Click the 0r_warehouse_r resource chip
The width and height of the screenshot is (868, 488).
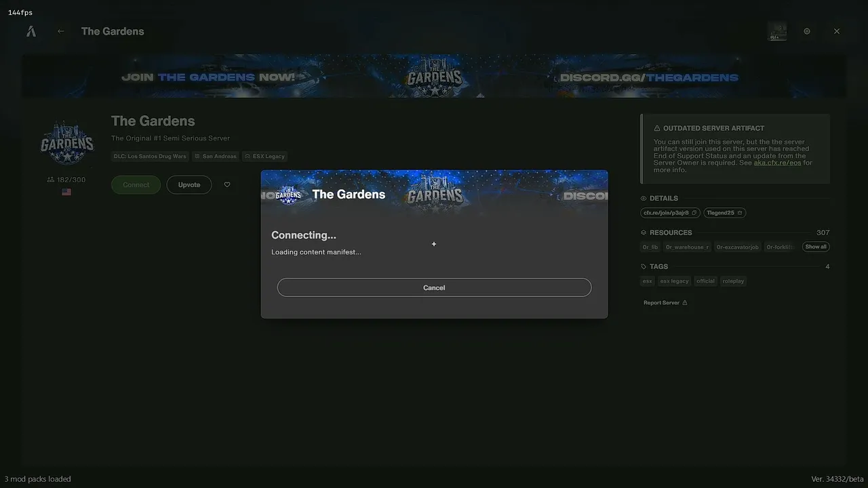(x=687, y=247)
